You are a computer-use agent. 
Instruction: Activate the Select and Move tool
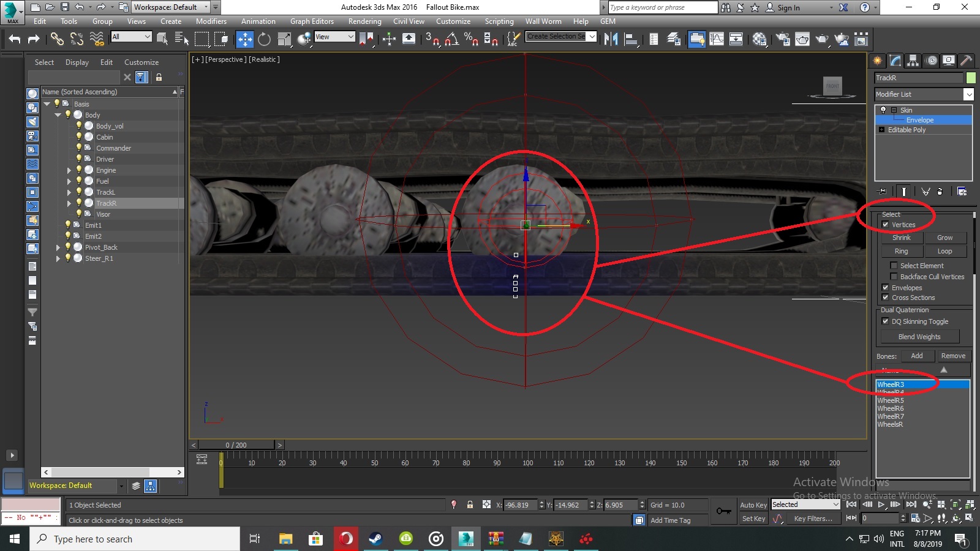point(245,39)
